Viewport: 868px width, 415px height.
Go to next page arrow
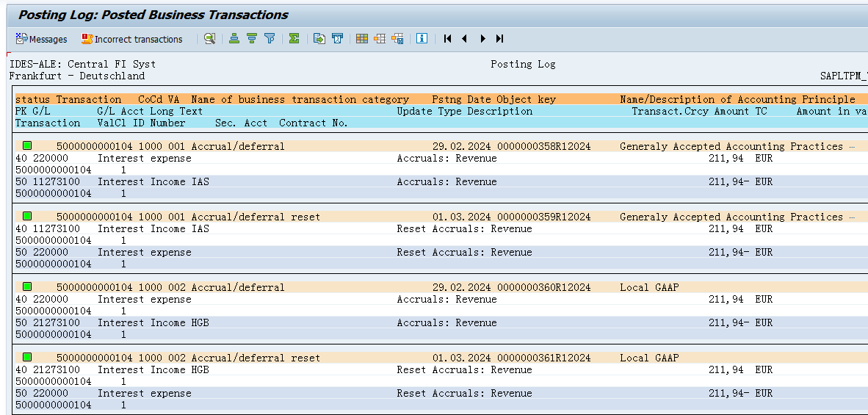pyautogui.click(x=482, y=39)
